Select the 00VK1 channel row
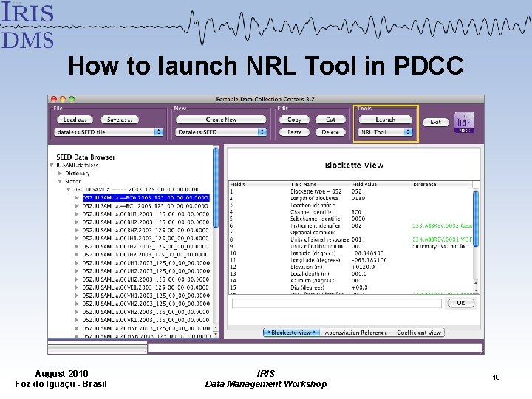Viewport: 532px width, 399px height. tap(146, 320)
